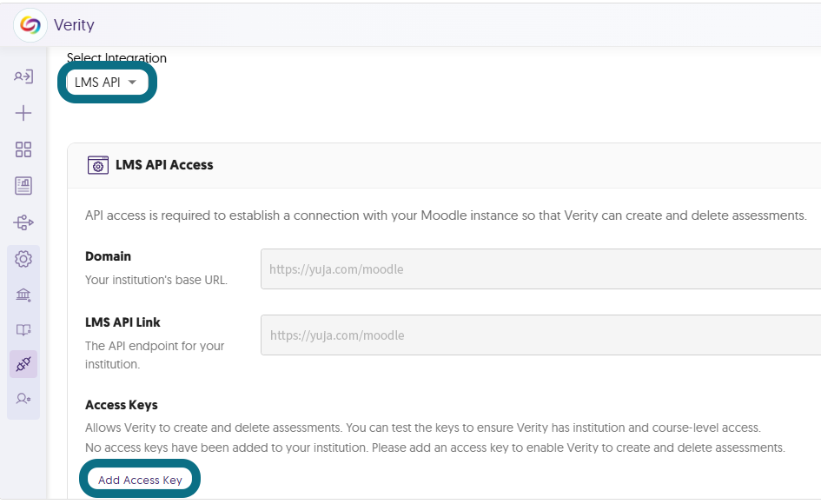Click the Access Keys label
821x504 pixels.
(122, 405)
